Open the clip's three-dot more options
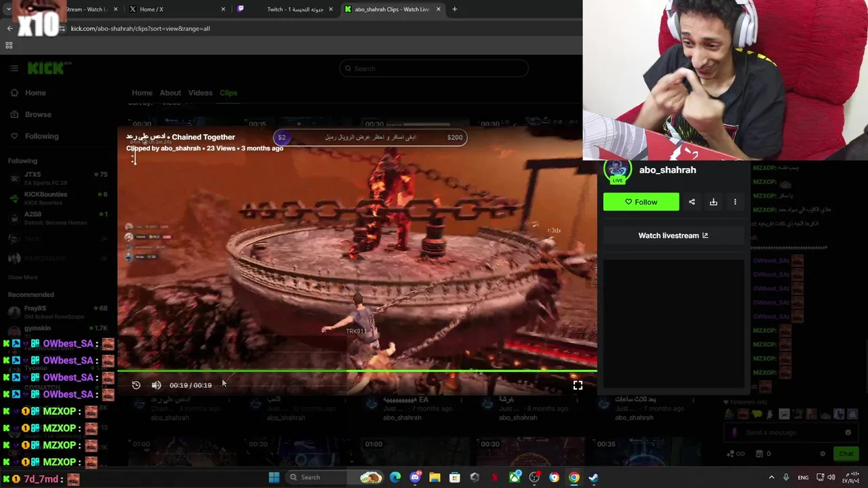 click(735, 202)
